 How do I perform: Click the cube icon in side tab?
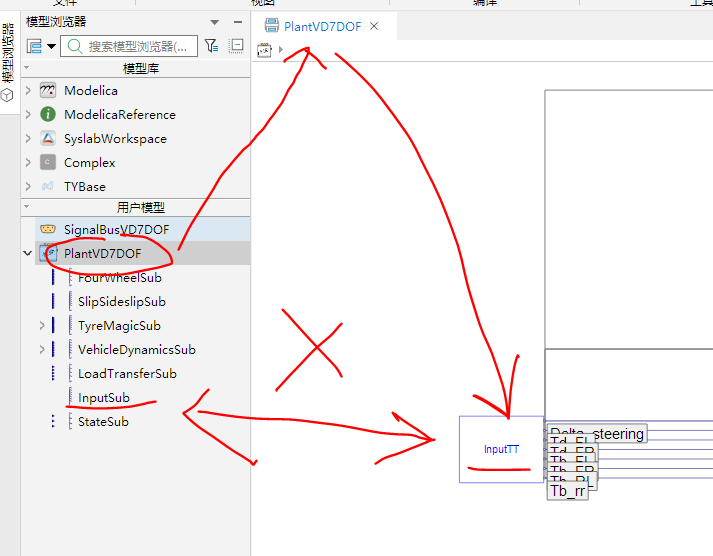pyautogui.click(x=7, y=95)
